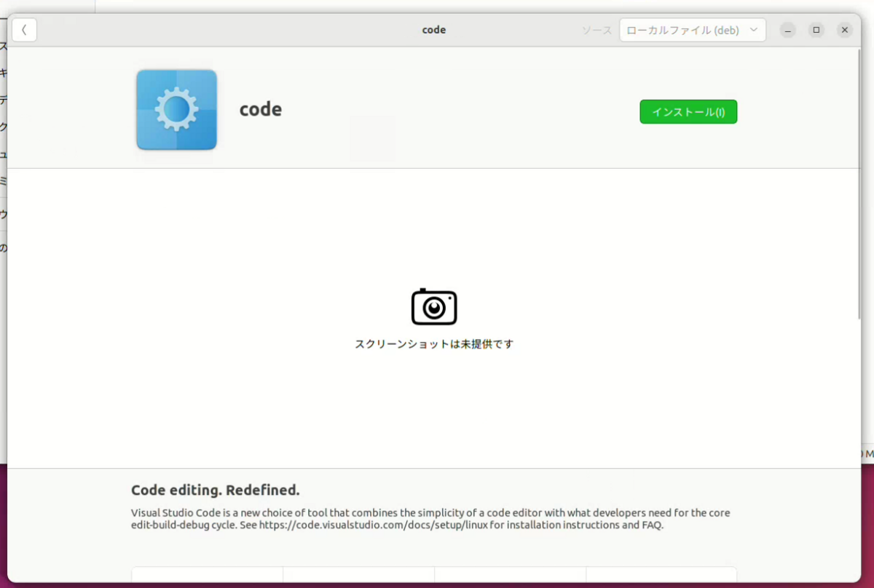The image size is (874, 588).
Task: Click the code title in header bar
Action: tap(434, 30)
